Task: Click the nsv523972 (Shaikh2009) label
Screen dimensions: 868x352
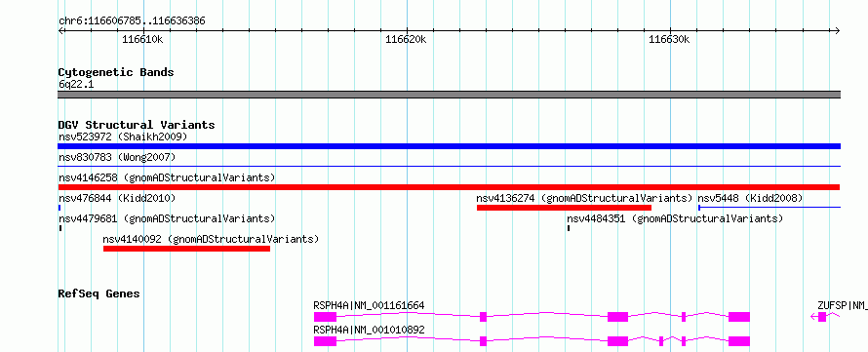Action: [123, 137]
